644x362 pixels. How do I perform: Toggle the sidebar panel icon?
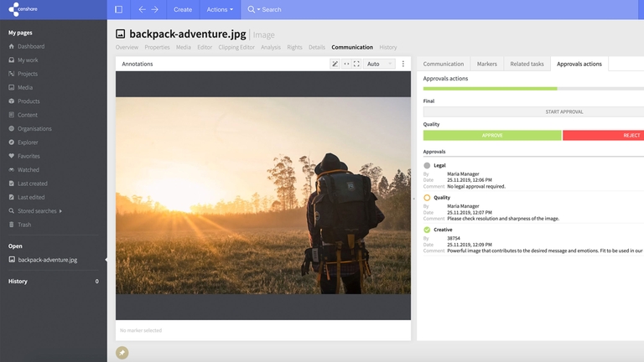(119, 9)
